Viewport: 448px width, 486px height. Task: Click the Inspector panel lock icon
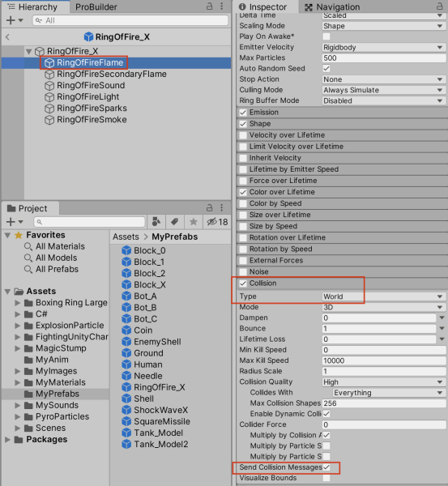point(440,6)
